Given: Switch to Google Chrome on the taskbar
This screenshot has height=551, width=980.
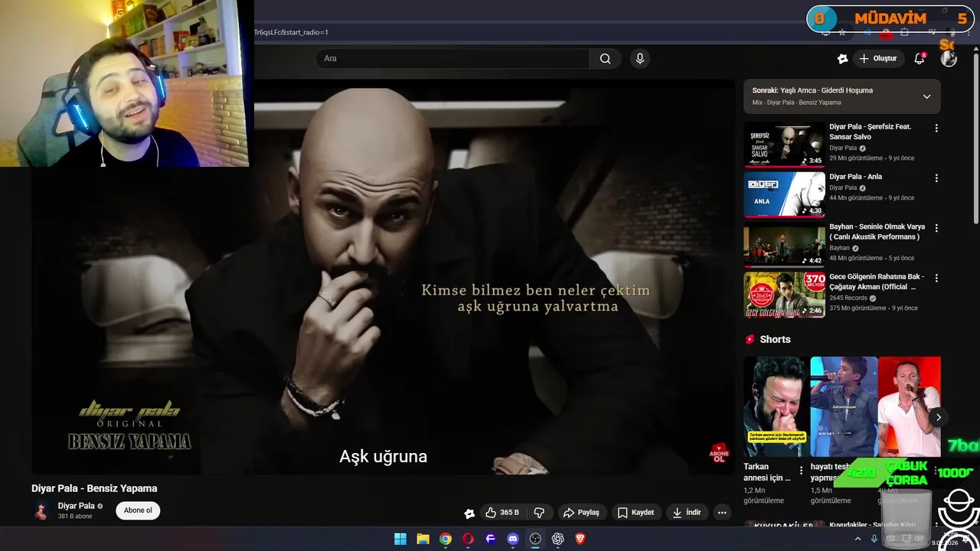Looking at the screenshot, I should pos(446,539).
